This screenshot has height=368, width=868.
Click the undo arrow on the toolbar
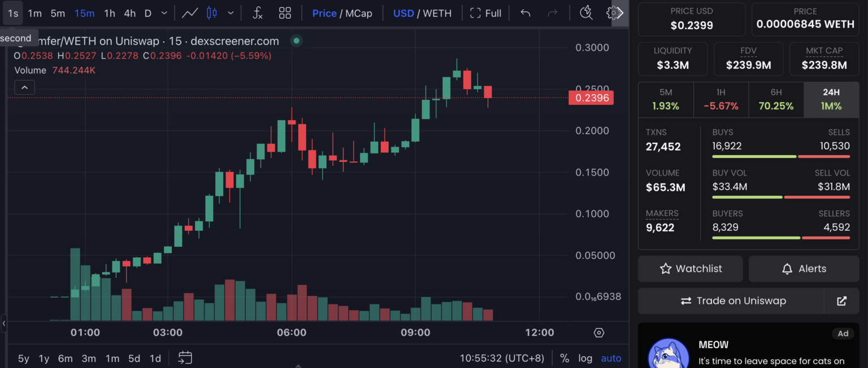[x=524, y=12]
